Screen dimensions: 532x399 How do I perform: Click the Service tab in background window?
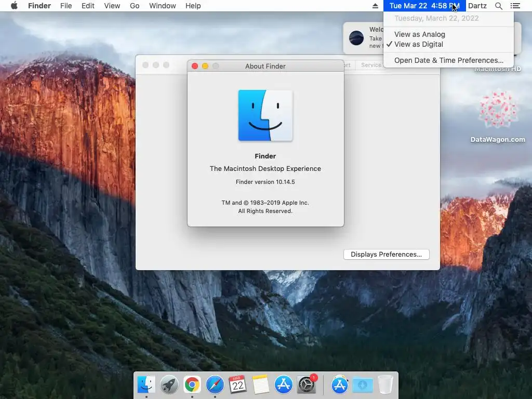point(371,65)
